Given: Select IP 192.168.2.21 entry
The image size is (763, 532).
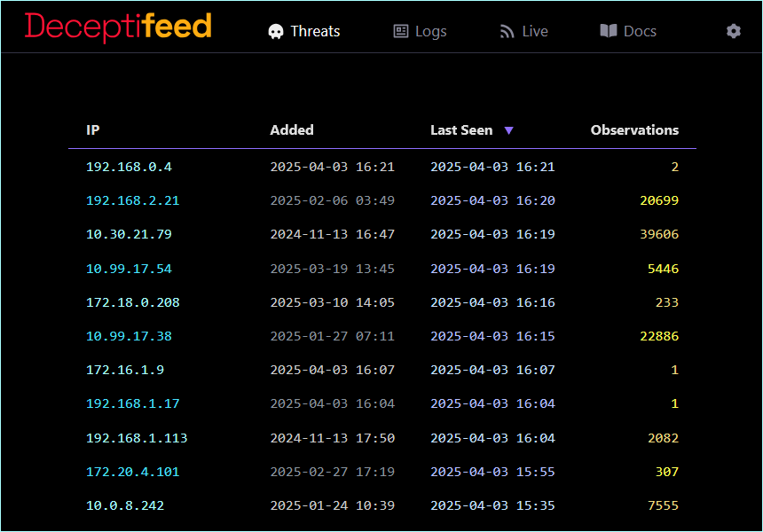Looking at the screenshot, I should 132,200.
